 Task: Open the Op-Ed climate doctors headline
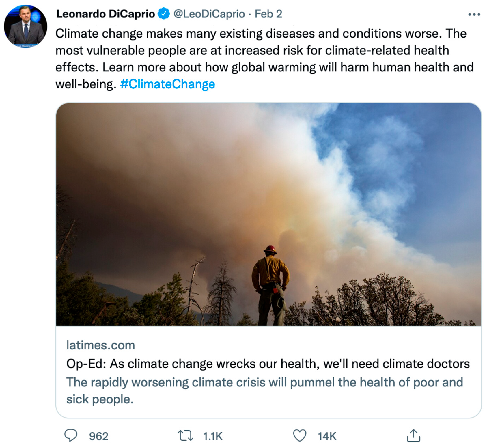[268, 364]
